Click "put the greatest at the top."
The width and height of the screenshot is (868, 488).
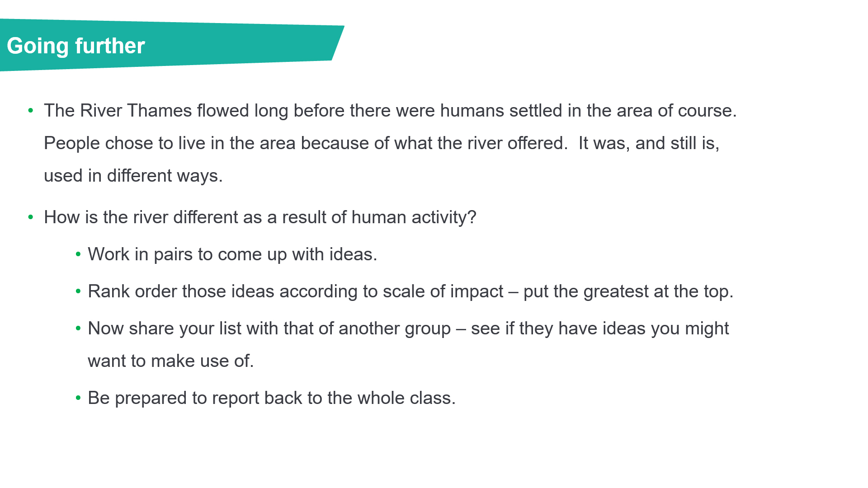(628, 291)
